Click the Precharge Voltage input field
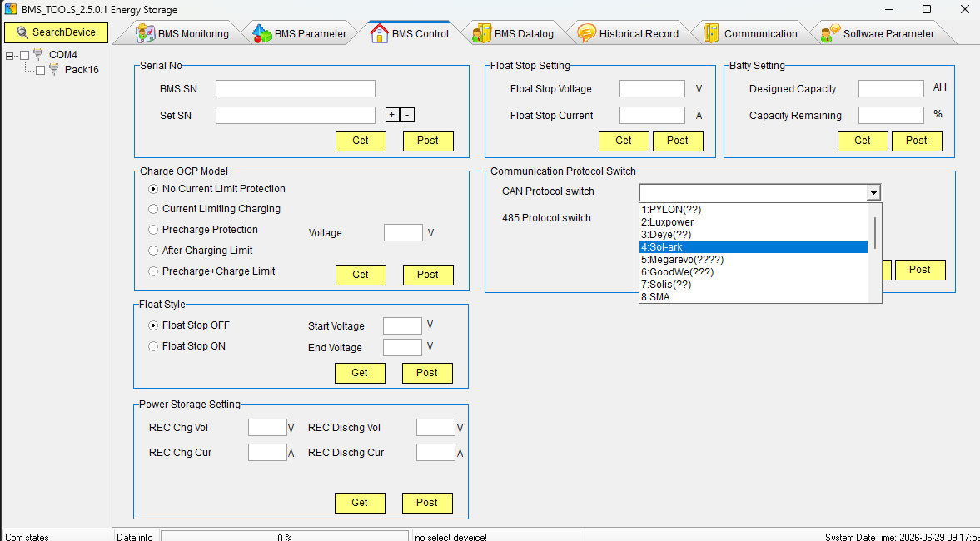Screen dimensions: 980x541 403,232
